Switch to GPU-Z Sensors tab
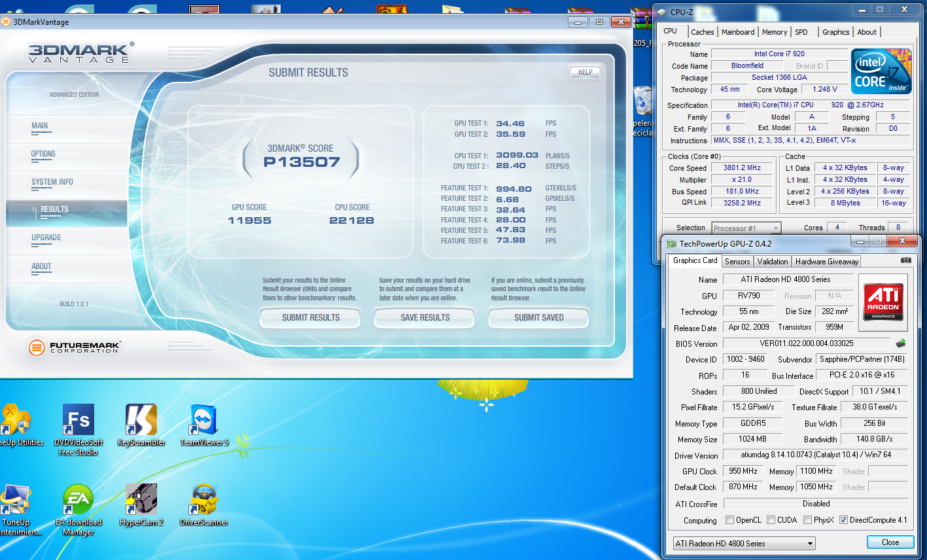 737,261
